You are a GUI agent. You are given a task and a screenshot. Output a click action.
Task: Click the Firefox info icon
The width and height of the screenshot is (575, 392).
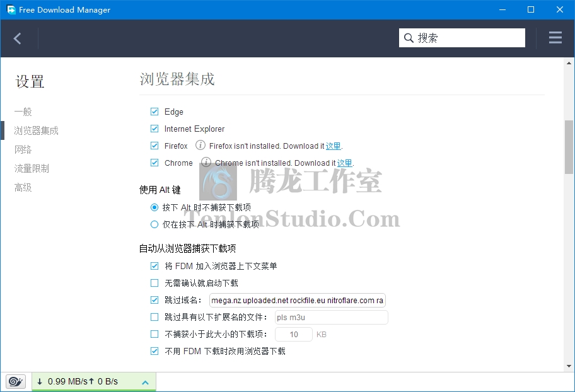point(200,145)
